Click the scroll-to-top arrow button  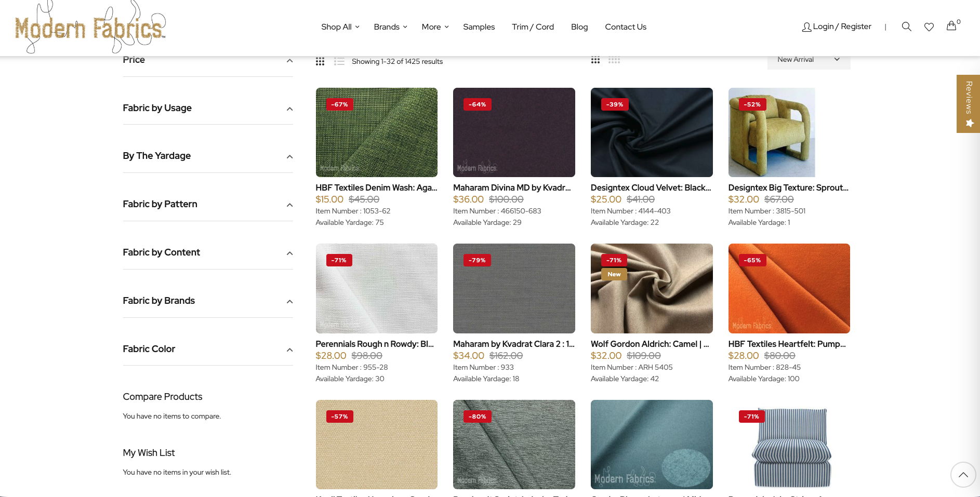(963, 475)
